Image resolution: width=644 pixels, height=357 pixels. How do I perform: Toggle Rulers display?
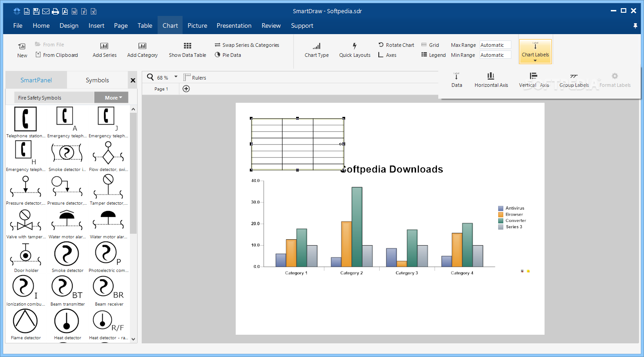point(195,78)
